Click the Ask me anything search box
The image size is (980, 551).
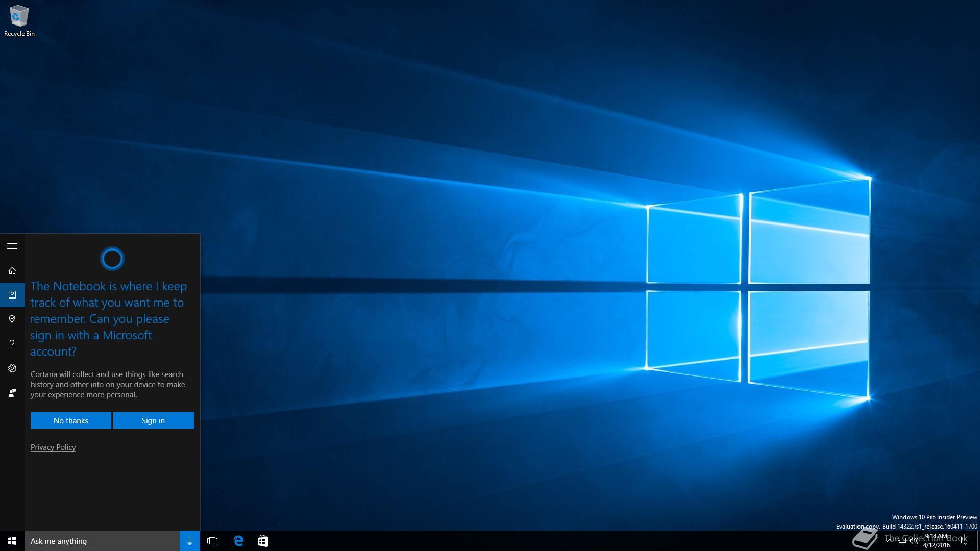coord(102,541)
